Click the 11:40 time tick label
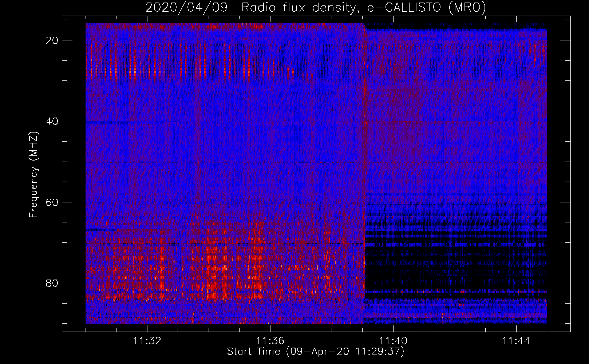This screenshot has height=364, width=589. [x=393, y=341]
